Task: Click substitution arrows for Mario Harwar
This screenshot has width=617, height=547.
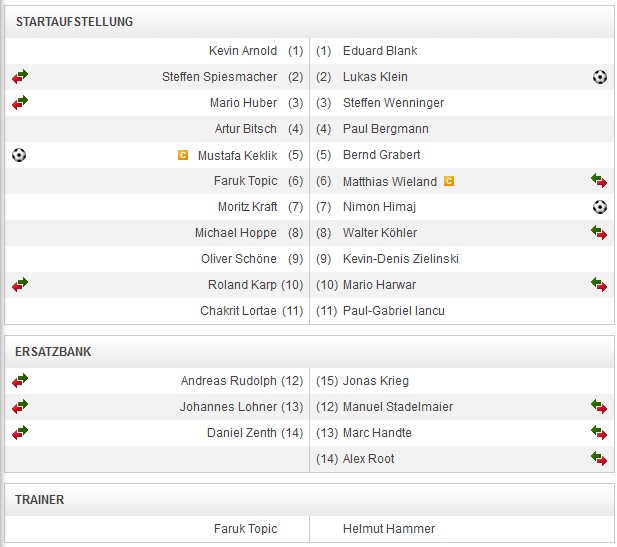Action: tap(599, 285)
